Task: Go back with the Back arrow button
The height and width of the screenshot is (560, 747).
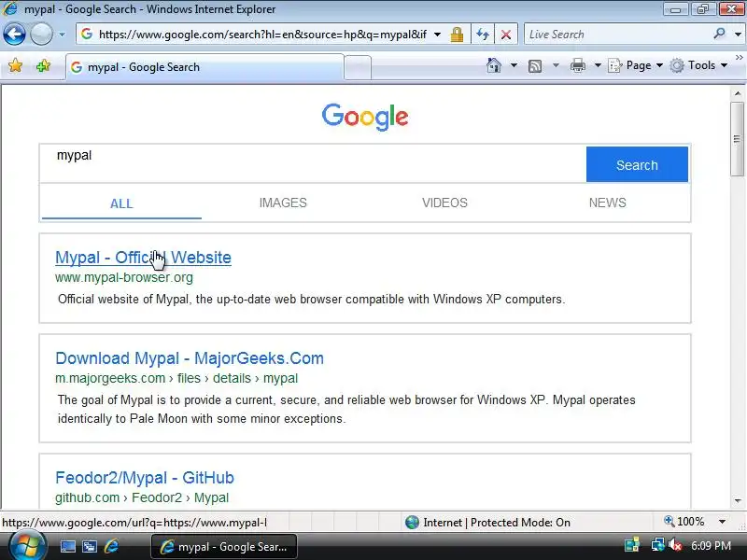Action: pyautogui.click(x=14, y=35)
